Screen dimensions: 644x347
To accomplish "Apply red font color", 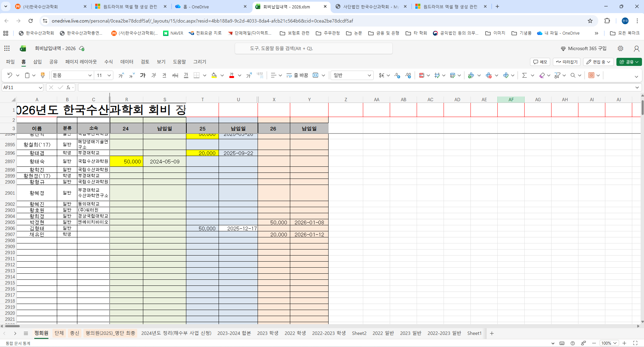I will coord(232,75).
